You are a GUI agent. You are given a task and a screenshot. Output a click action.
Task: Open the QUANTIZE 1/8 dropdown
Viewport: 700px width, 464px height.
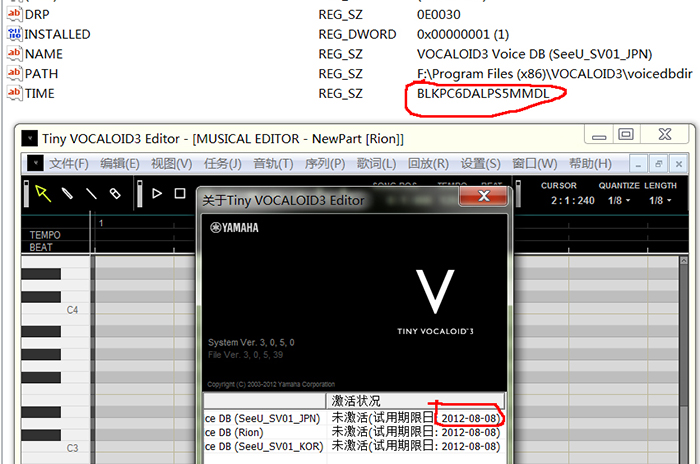[x=619, y=201]
